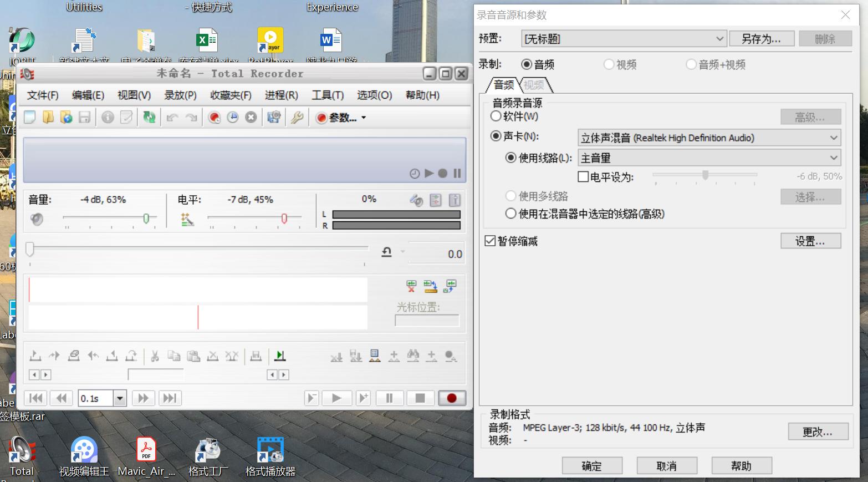Enable the 电平设为 checkbox
Screen dimensions: 868x482
[583, 176]
